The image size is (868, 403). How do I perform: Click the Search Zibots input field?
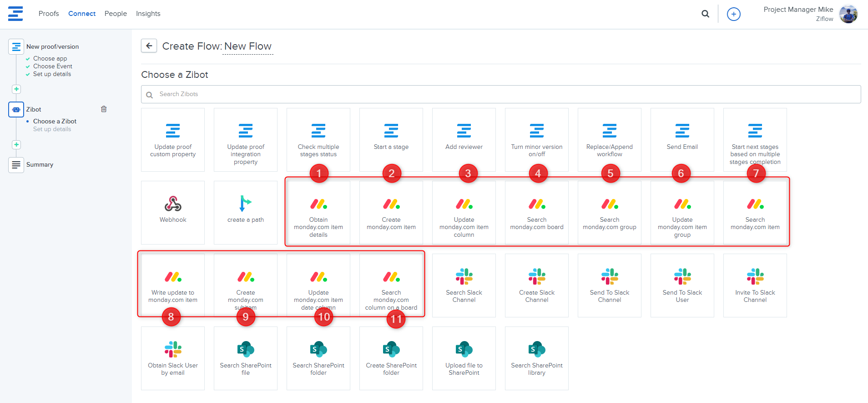pyautogui.click(x=500, y=94)
